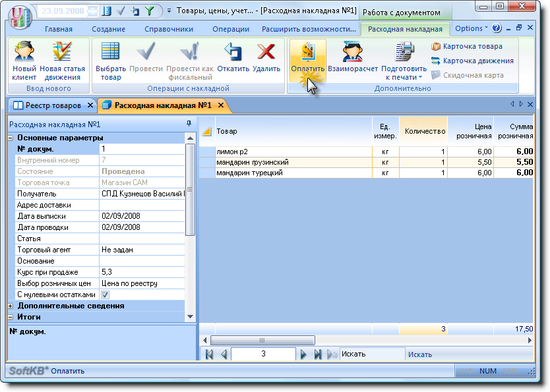This screenshot has height=392, width=550.
Task: Click the Дата выписки value
Action: point(142,216)
